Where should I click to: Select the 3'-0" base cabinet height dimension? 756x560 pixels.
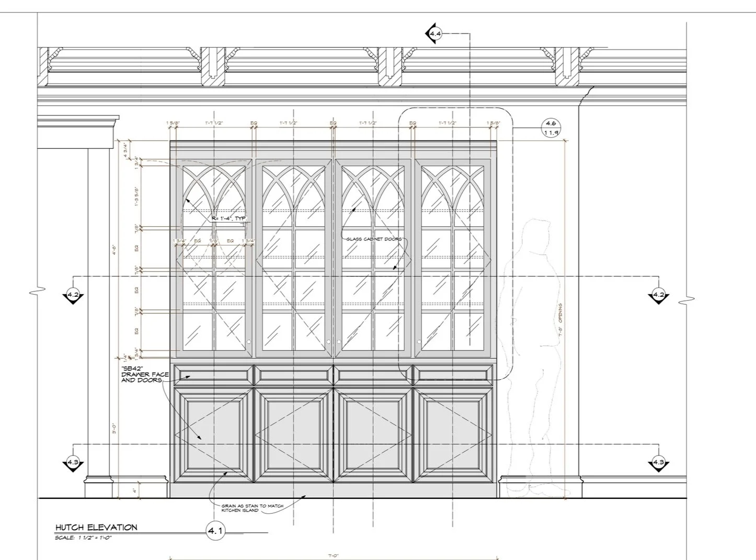tap(114, 429)
